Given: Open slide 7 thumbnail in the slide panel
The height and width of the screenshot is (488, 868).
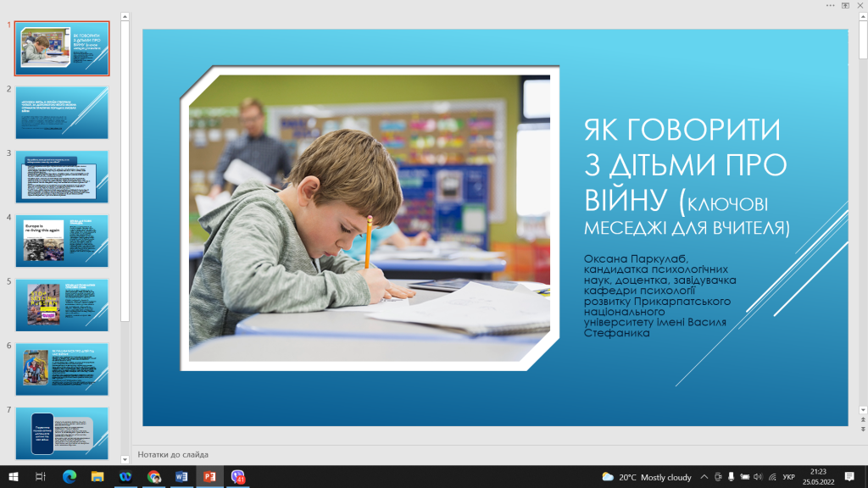Looking at the screenshot, I should pos(62,432).
